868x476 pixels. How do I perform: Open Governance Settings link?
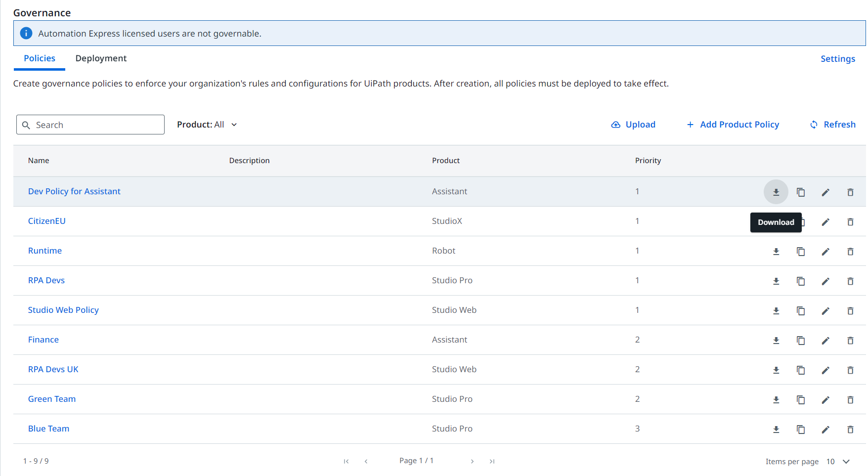click(x=838, y=59)
